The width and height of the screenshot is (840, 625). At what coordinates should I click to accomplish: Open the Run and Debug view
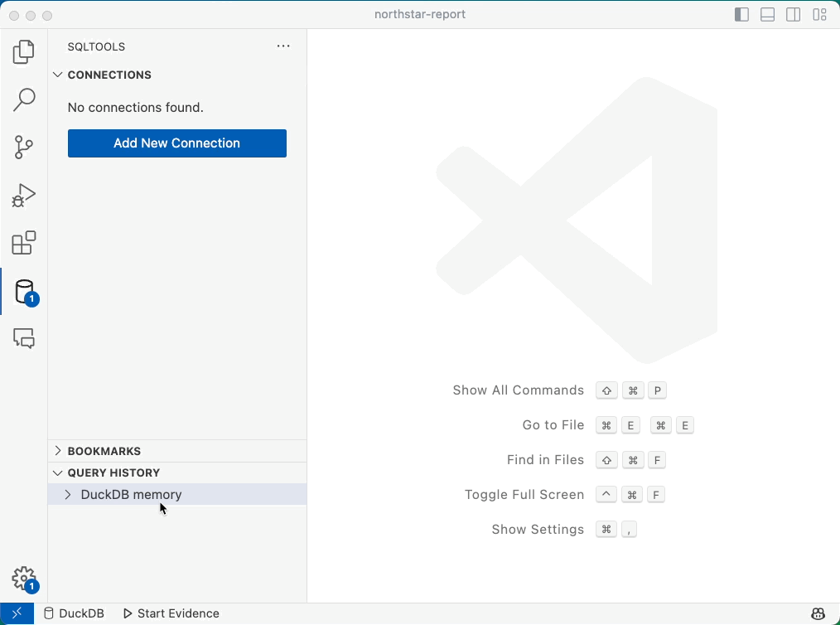[x=24, y=196]
